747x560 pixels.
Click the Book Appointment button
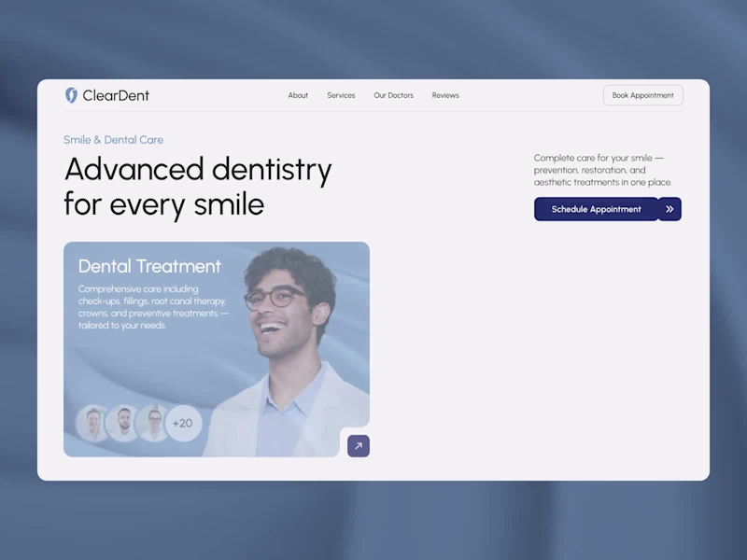(643, 95)
